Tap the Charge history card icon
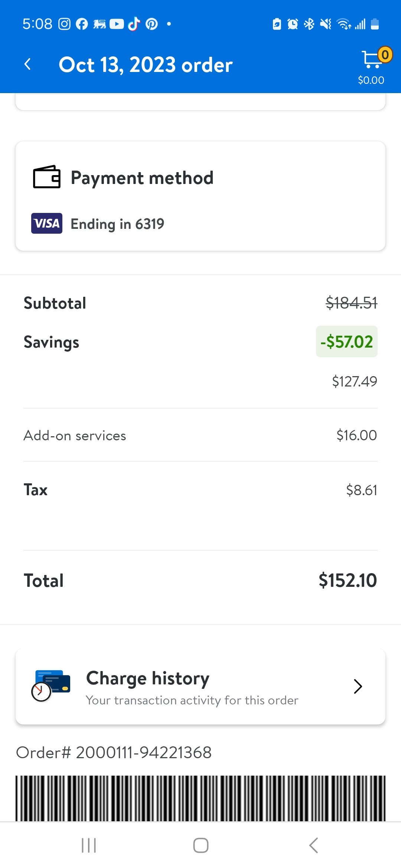The width and height of the screenshot is (401, 868). point(51,685)
